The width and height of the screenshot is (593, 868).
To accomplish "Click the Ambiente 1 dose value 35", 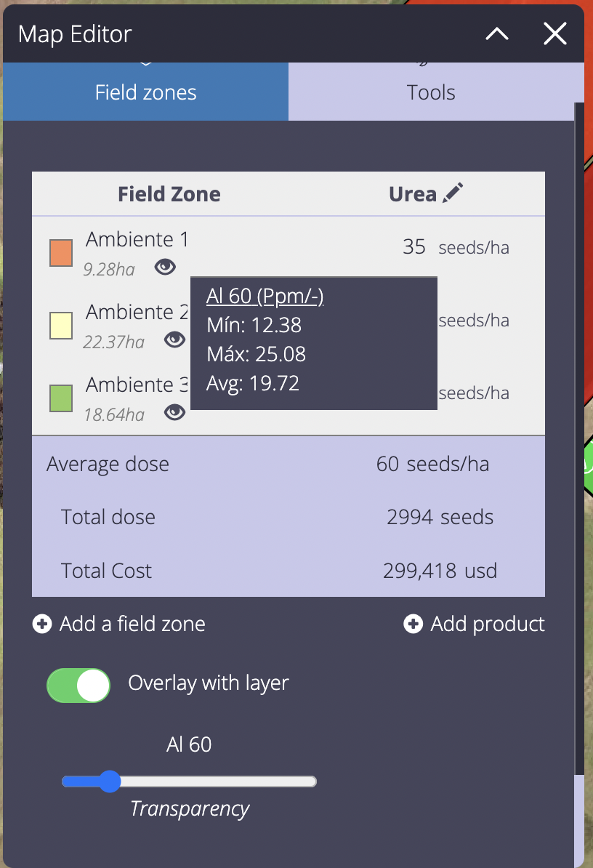I will coord(414,247).
